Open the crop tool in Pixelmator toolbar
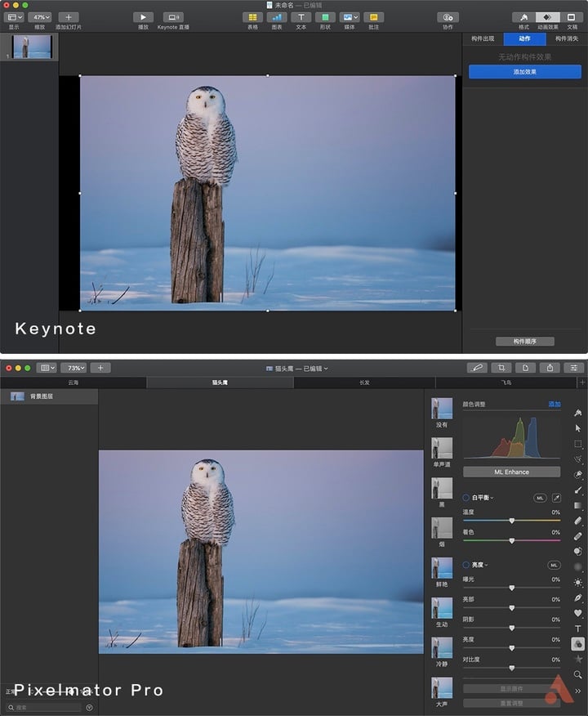 coord(501,368)
